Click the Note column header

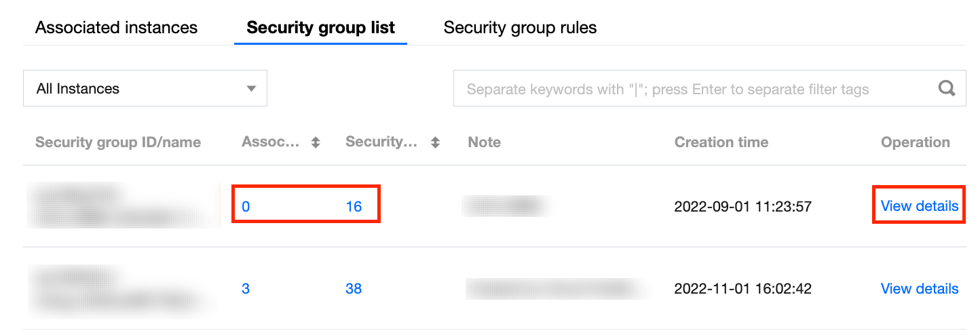click(x=485, y=142)
